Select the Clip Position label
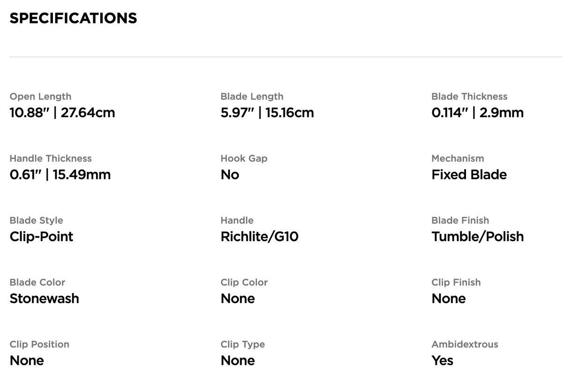 [39, 344]
